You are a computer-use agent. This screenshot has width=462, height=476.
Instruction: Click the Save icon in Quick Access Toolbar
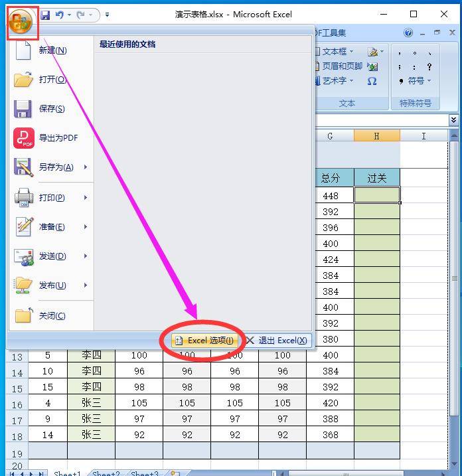tap(45, 15)
